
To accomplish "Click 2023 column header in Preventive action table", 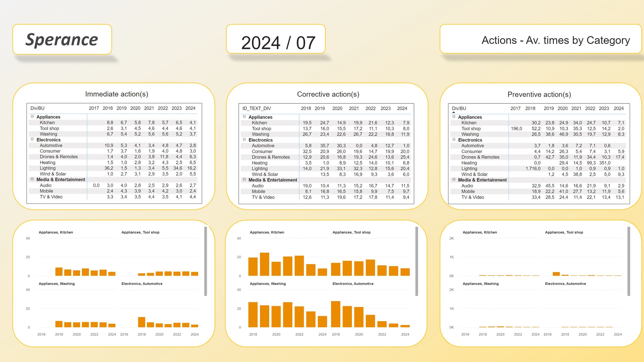I will pyautogui.click(x=604, y=109).
